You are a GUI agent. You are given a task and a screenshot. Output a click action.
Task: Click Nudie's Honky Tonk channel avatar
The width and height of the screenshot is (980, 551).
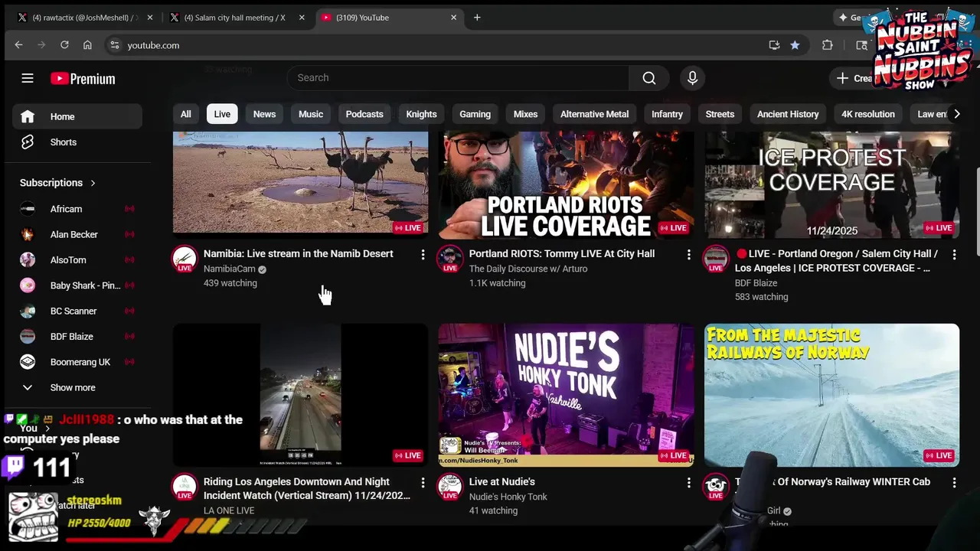[x=450, y=487]
